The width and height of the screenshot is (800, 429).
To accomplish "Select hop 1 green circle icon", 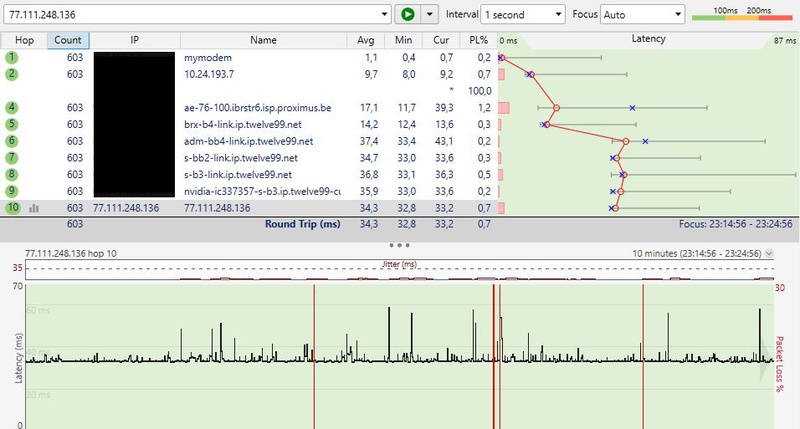I will [x=12, y=58].
